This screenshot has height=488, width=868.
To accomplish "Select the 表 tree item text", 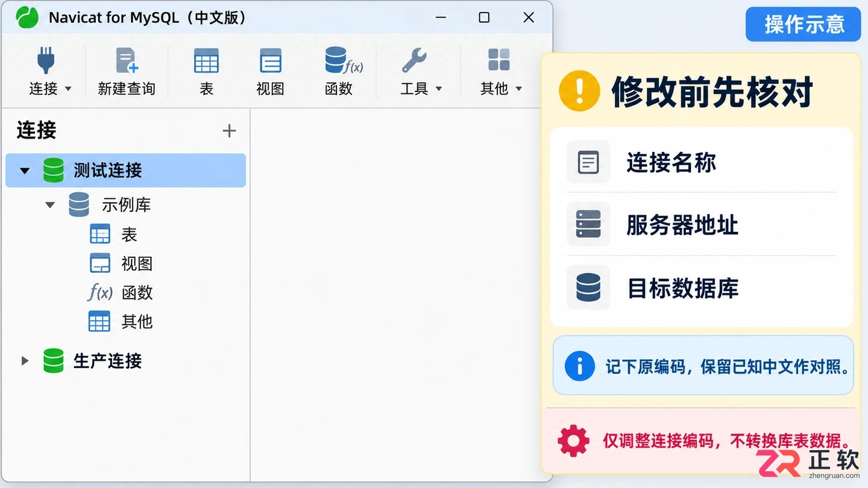I will (x=130, y=234).
